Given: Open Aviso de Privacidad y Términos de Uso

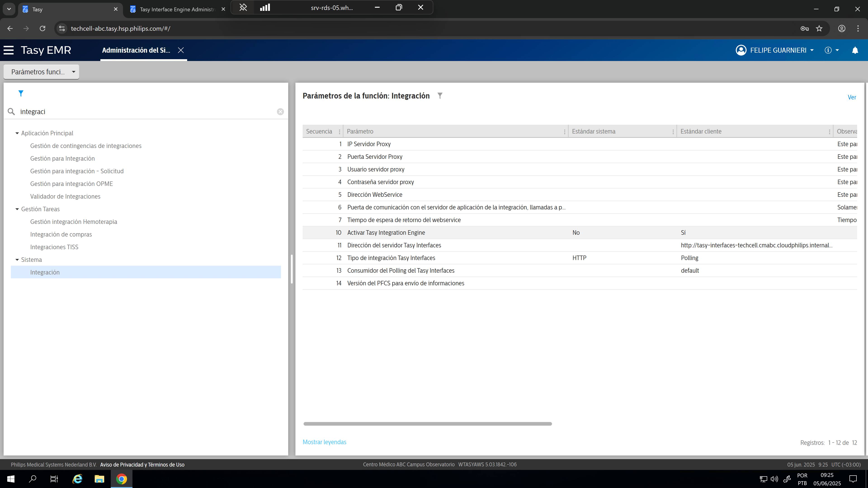Looking at the screenshot, I should [x=142, y=465].
